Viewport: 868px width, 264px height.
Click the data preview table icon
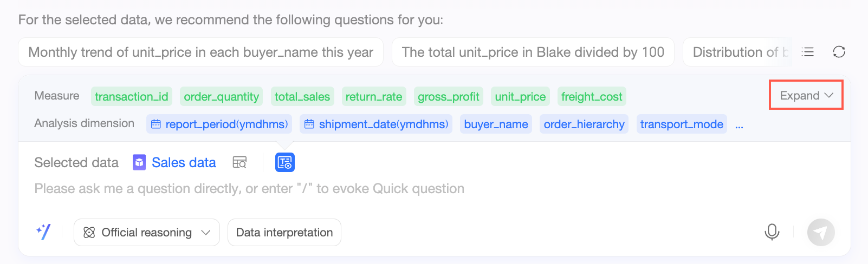point(239,162)
